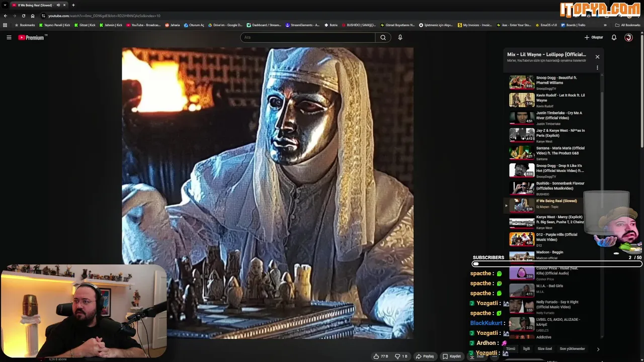Play Madcon - Beggin from the playlist
The width and height of the screenshot is (644, 362).
[x=552, y=255]
